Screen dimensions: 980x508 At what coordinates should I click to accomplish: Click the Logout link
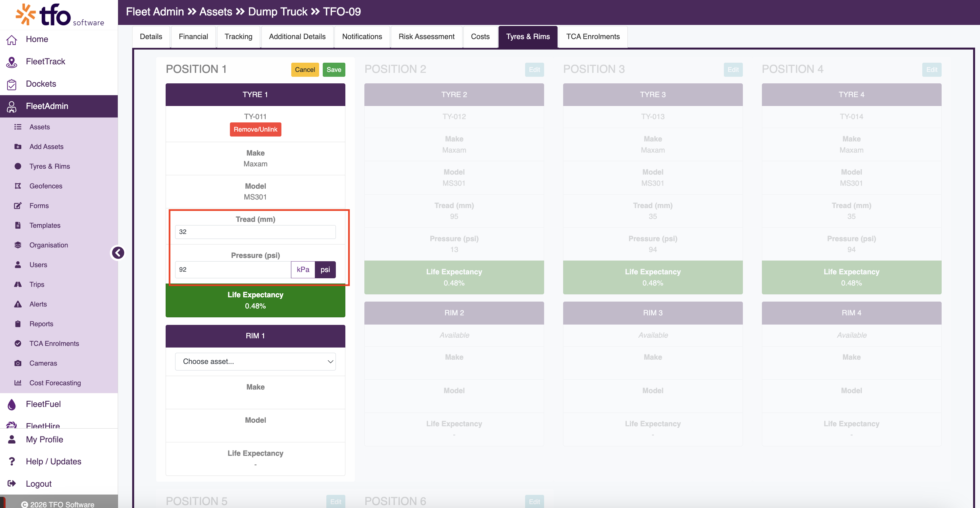click(x=38, y=484)
